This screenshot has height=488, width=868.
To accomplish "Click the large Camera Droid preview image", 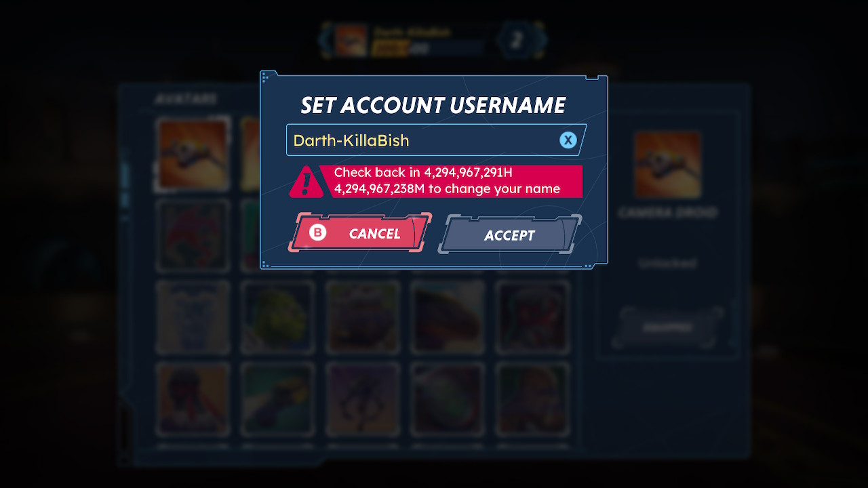I will pos(667,165).
